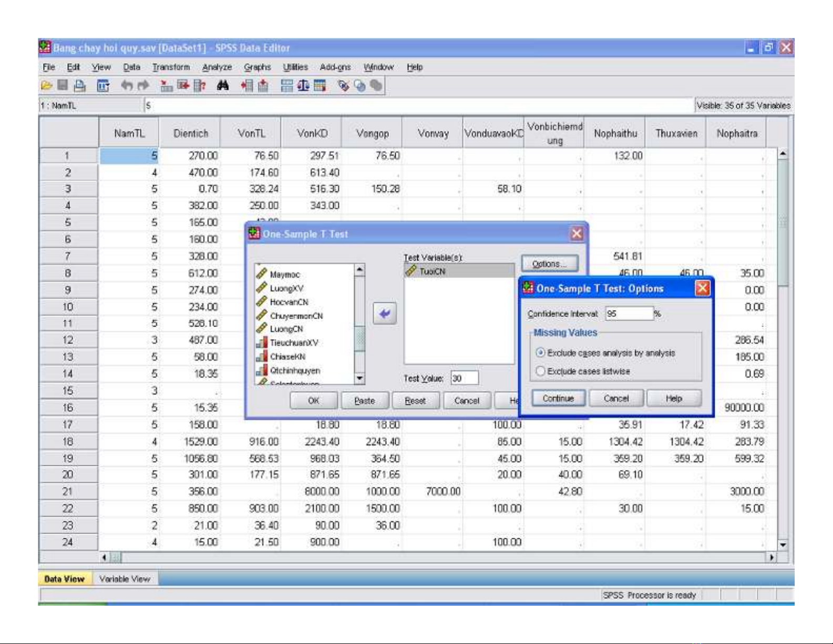Image resolution: width=833 pixels, height=644 pixels.
Task: Click the Split File toolbar icon
Action: point(286,86)
